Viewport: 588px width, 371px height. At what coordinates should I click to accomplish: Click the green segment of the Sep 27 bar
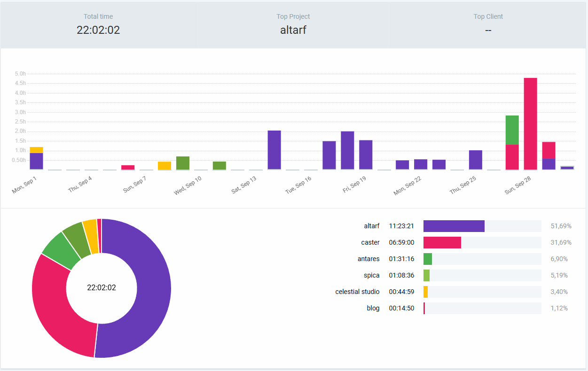pyautogui.click(x=512, y=130)
